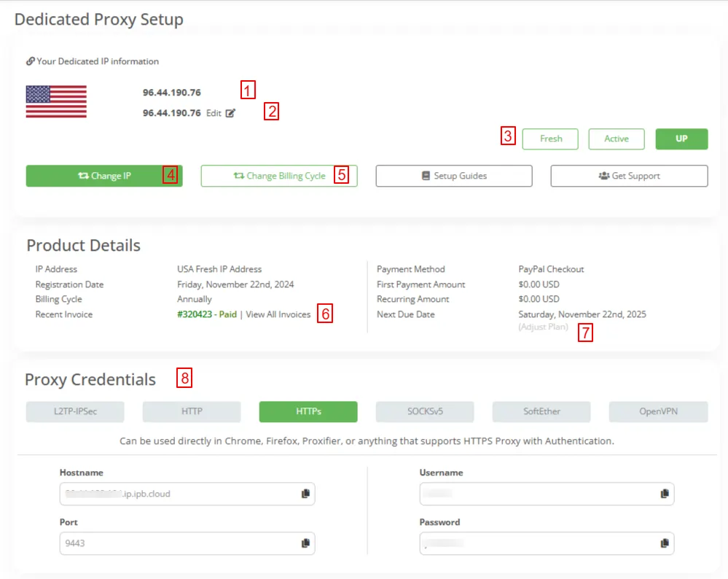Click the Proxy Credentials heading

pos(90,380)
